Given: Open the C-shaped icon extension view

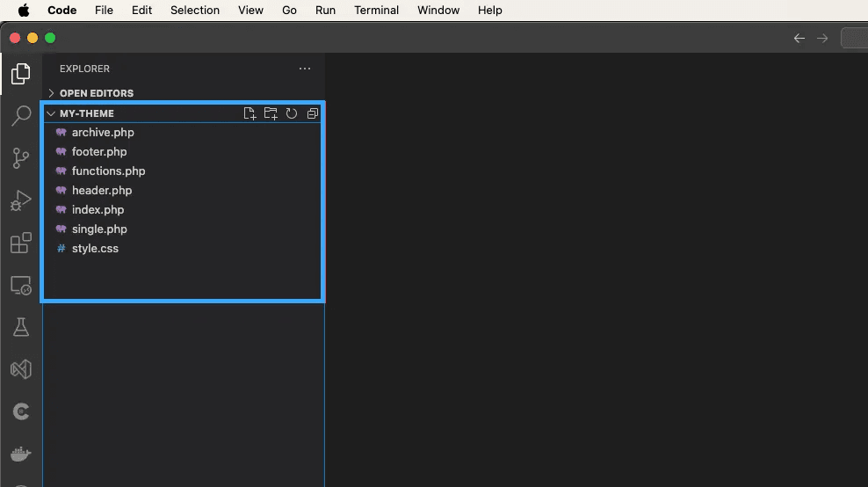Looking at the screenshot, I should (21, 411).
